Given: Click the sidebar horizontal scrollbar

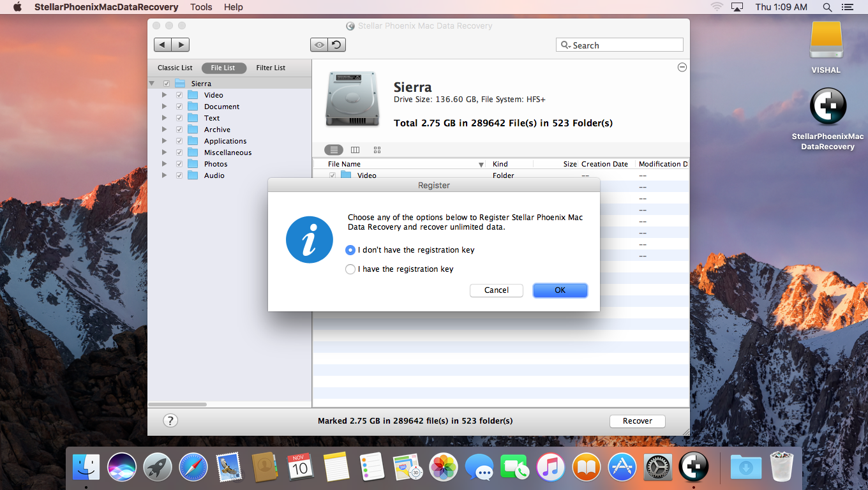Looking at the screenshot, I should coord(178,405).
